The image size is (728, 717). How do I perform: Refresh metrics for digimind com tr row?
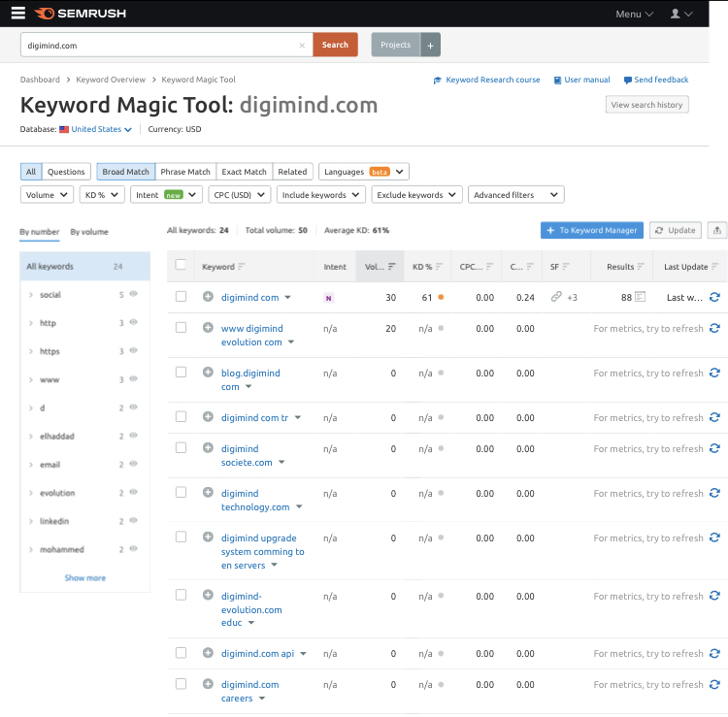(714, 417)
